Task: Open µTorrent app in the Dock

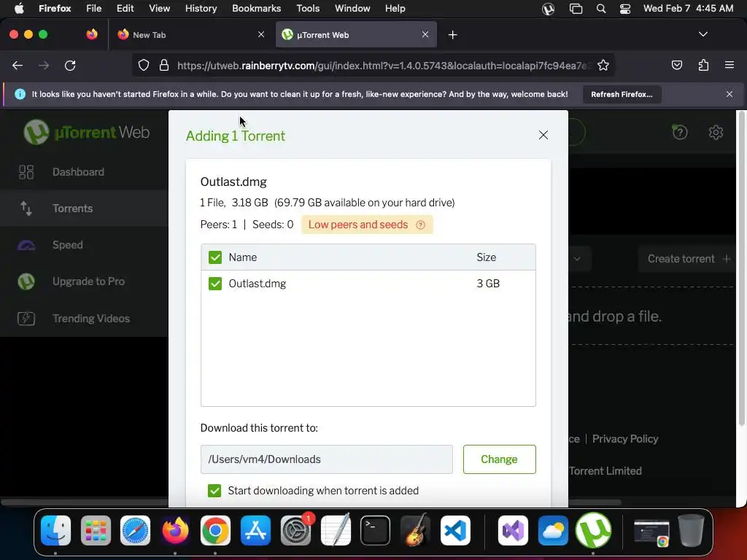Action: 593,530
